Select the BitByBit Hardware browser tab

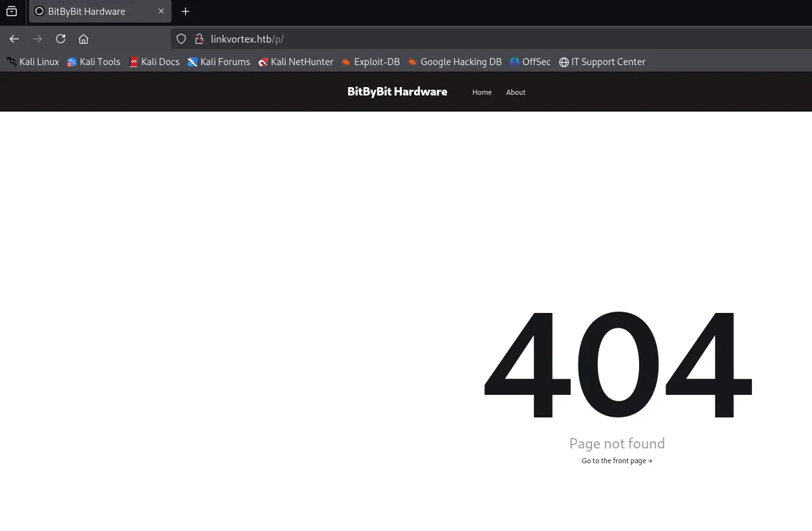point(100,12)
